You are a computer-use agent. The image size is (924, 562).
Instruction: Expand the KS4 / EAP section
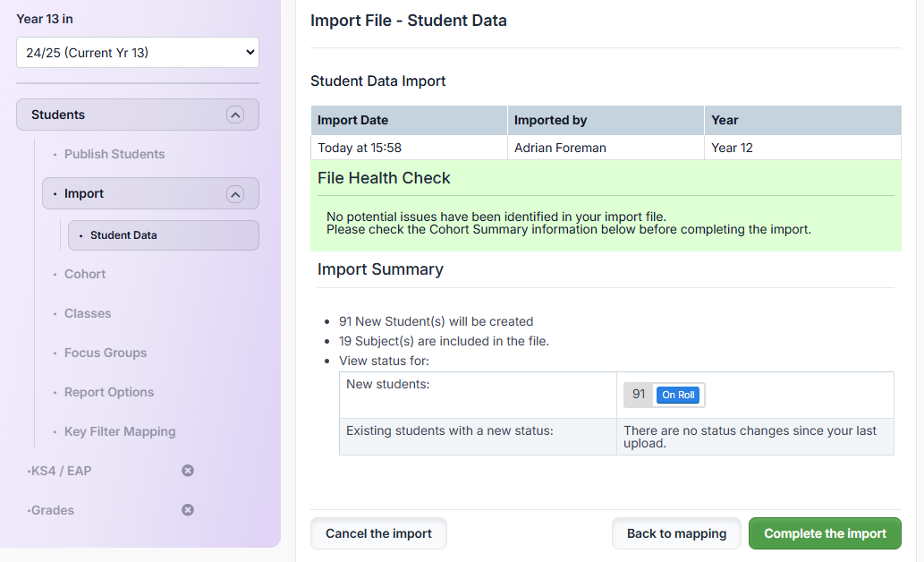(x=61, y=471)
